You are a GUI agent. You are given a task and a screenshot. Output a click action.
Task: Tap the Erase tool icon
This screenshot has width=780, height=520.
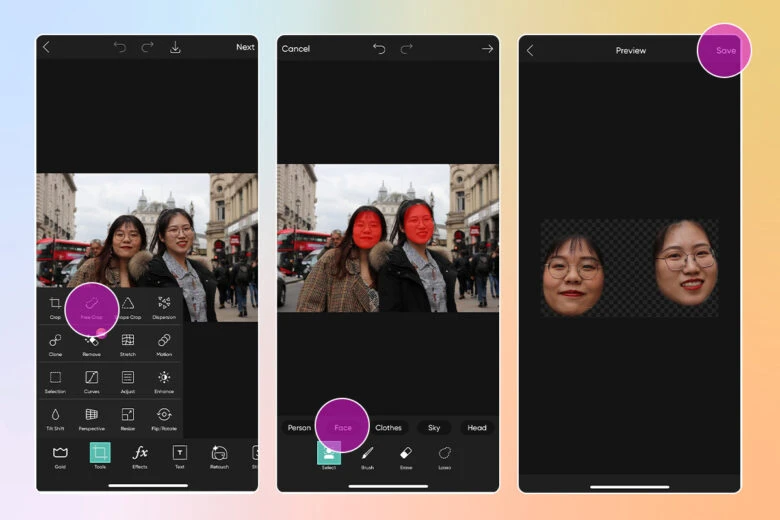406,455
